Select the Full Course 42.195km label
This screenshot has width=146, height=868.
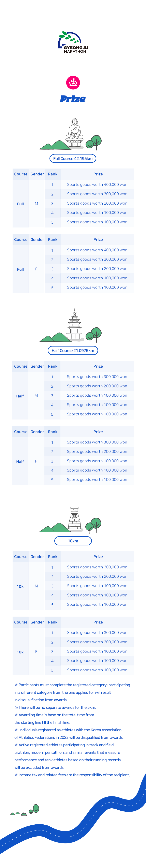pyautogui.click(x=73, y=158)
